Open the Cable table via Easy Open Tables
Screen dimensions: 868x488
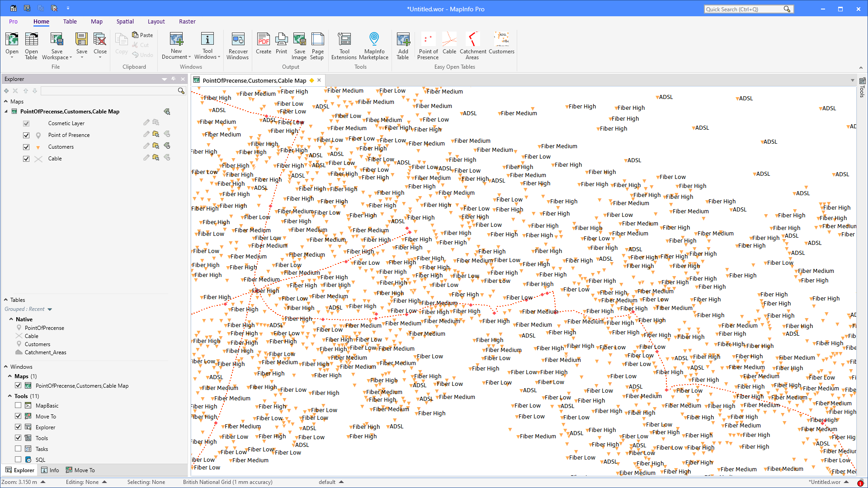coord(449,45)
